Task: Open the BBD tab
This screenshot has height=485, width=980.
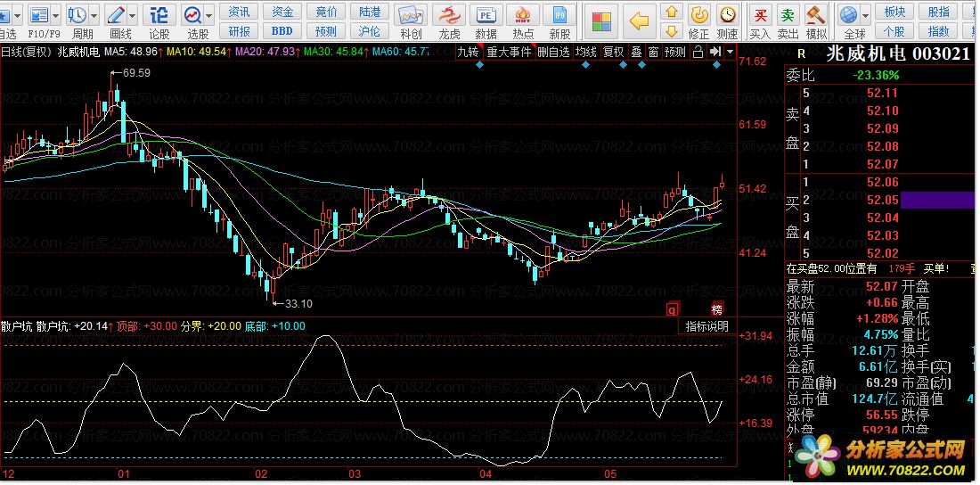Action: (x=282, y=30)
